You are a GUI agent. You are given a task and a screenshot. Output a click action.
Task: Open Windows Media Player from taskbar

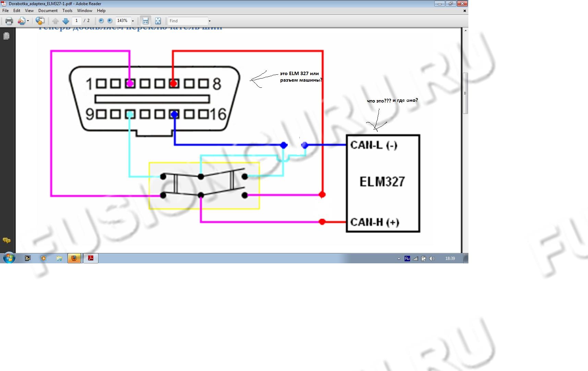pyautogui.click(x=44, y=258)
